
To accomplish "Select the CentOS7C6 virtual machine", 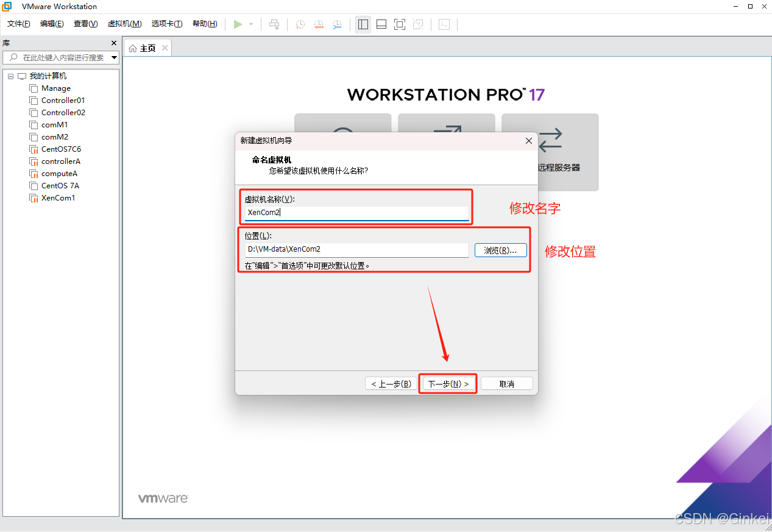I will [x=61, y=149].
